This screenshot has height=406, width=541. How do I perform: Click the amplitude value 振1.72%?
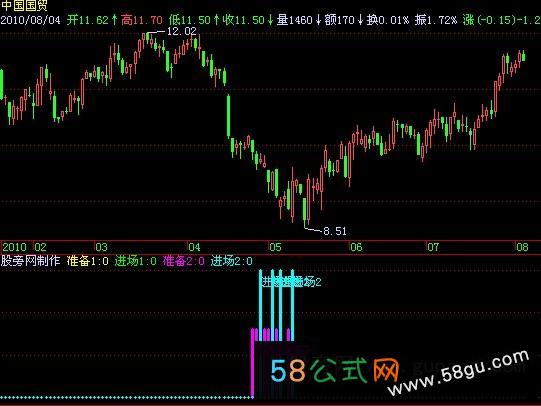[436, 20]
